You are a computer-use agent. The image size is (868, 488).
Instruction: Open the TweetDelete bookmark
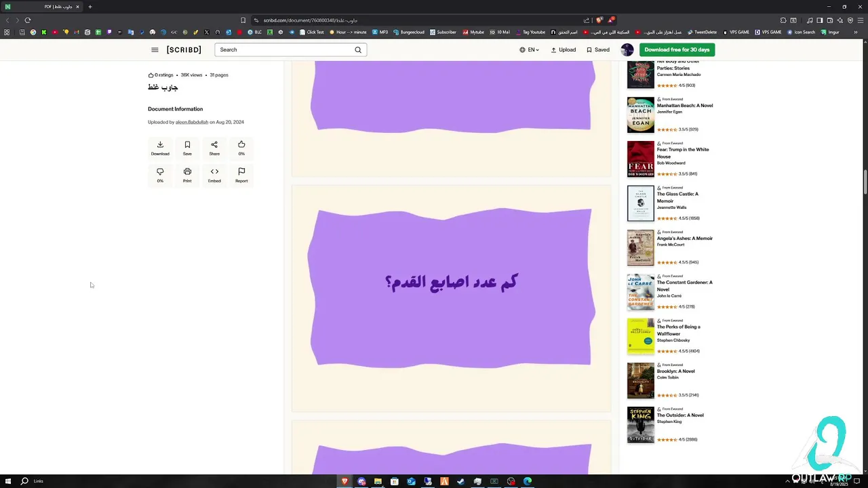[x=702, y=32]
